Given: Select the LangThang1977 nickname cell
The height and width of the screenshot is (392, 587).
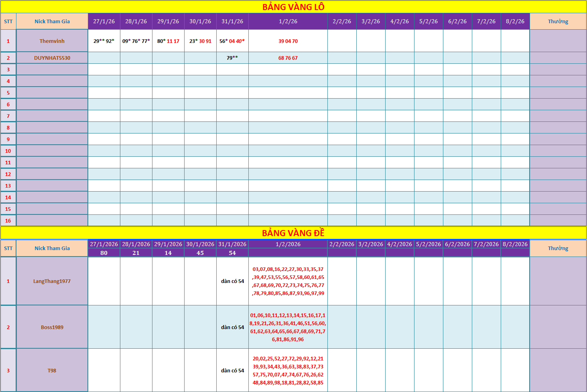Looking at the screenshot, I should 52,281.
